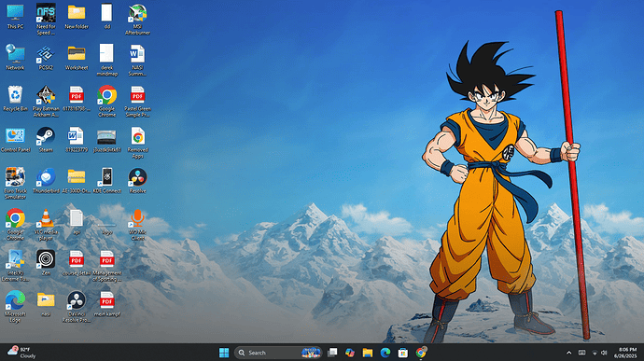Launch Need for Speed shortcut
Image resolution: width=644 pixels, height=361 pixels.
pyautogui.click(x=46, y=20)
